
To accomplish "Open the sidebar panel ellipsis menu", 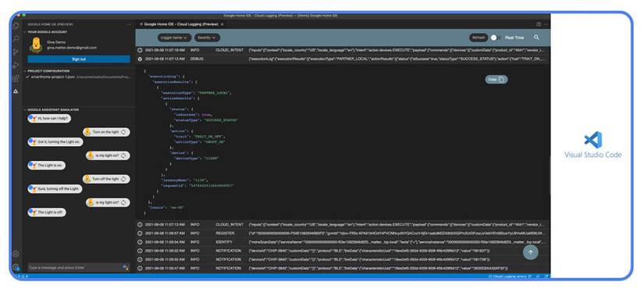I will coord(129,24).
